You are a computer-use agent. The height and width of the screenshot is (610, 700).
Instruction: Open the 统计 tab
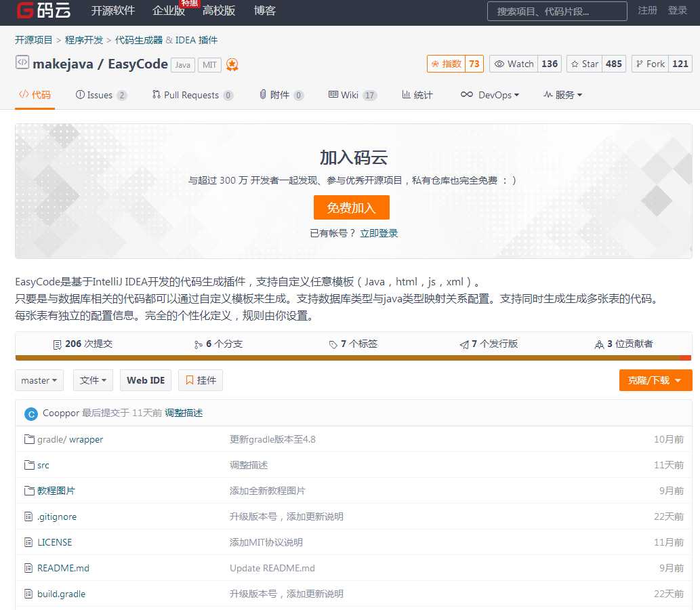(x=417, y=95)
